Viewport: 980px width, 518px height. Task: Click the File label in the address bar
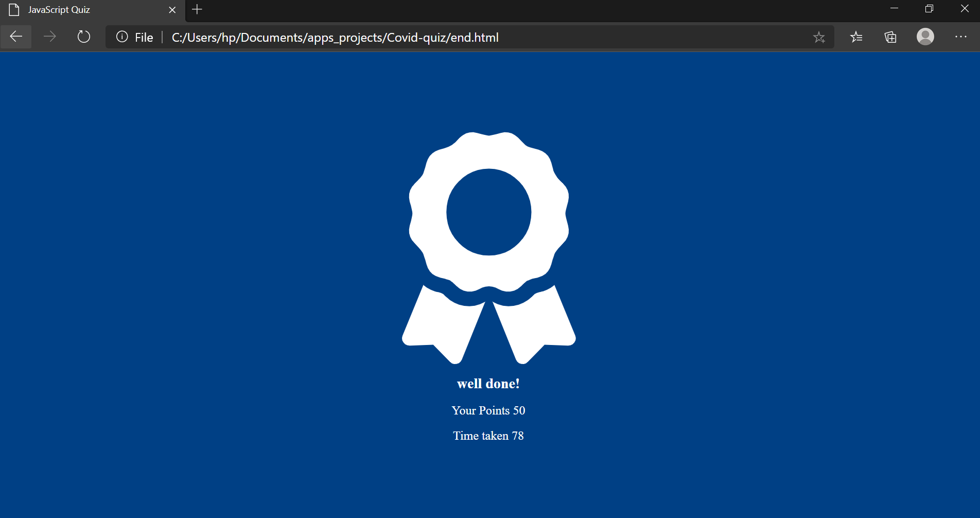(144, 37)
